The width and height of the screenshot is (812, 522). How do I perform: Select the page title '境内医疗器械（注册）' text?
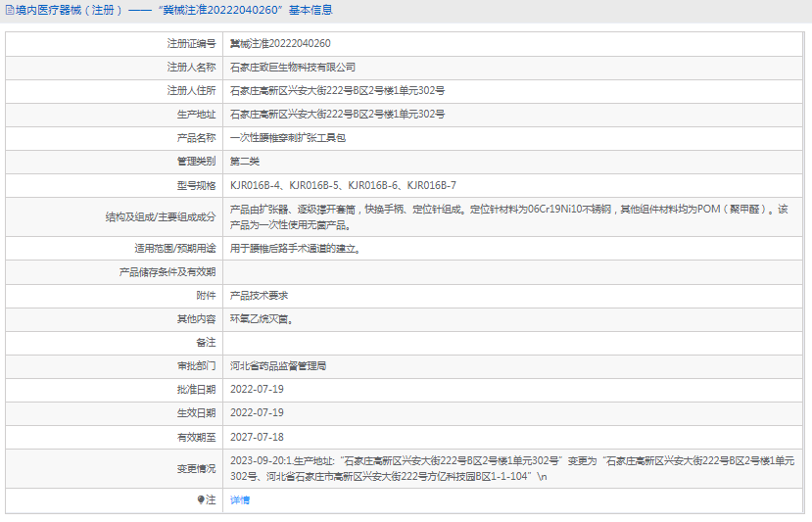click(x=71, y=11)
